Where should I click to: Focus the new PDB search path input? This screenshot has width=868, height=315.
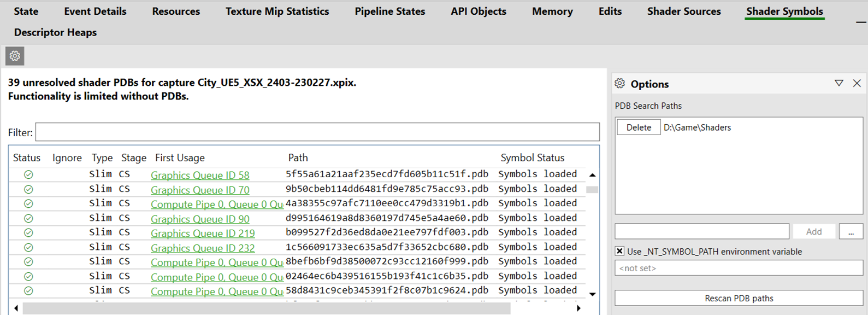[x=702, y=231]
